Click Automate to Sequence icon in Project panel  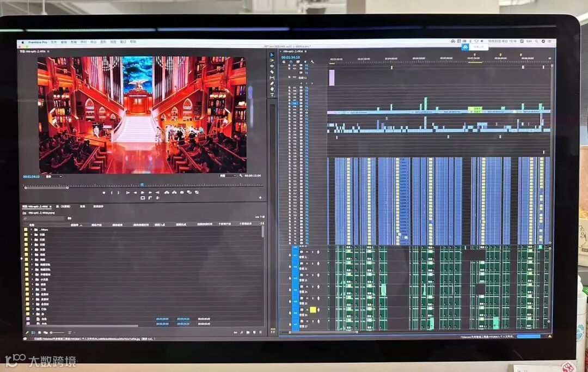pos(236,333)
